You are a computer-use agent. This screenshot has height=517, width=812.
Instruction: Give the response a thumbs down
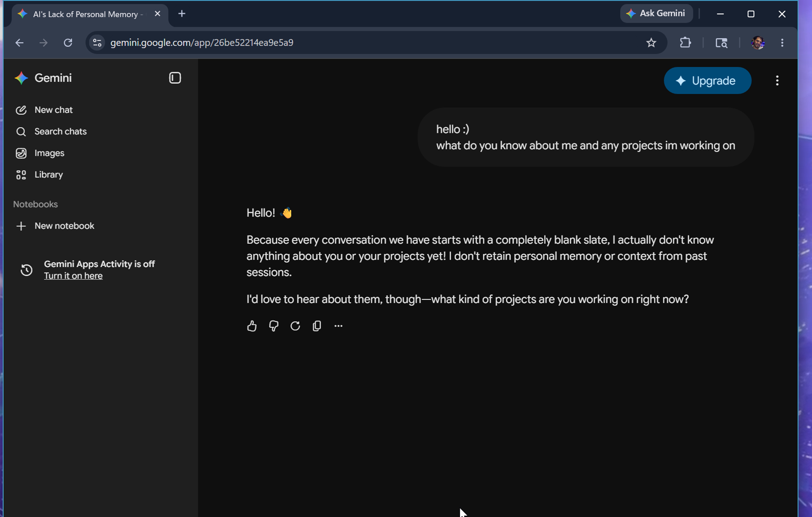tap(273, 326)
